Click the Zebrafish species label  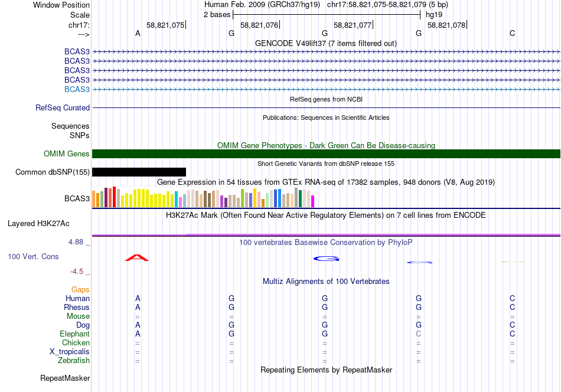click(74, 361)
